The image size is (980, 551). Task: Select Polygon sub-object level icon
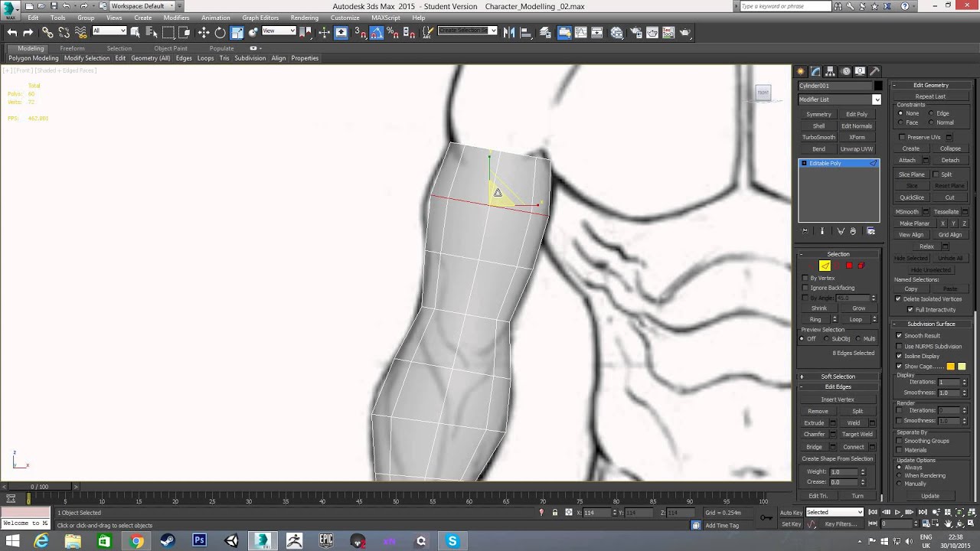click(849, 266)
